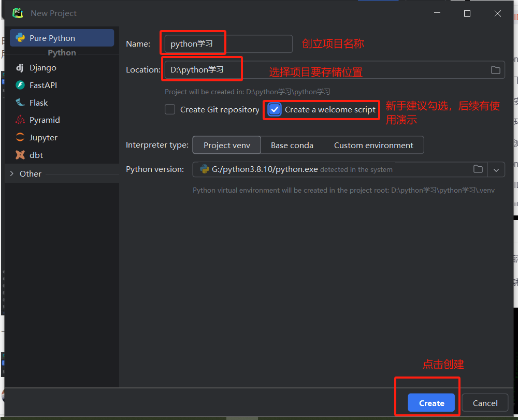
Task: Click the 'Python version:' label
Action: 154,169
